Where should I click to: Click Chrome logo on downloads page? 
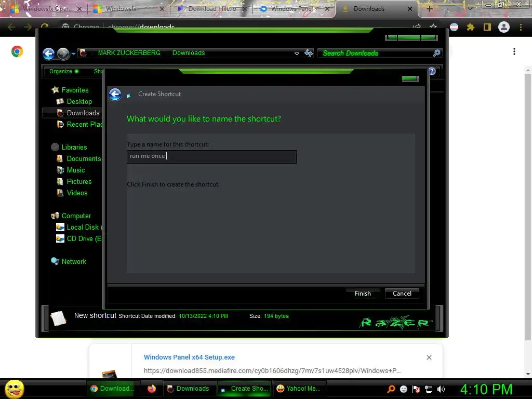coord(17,51)
